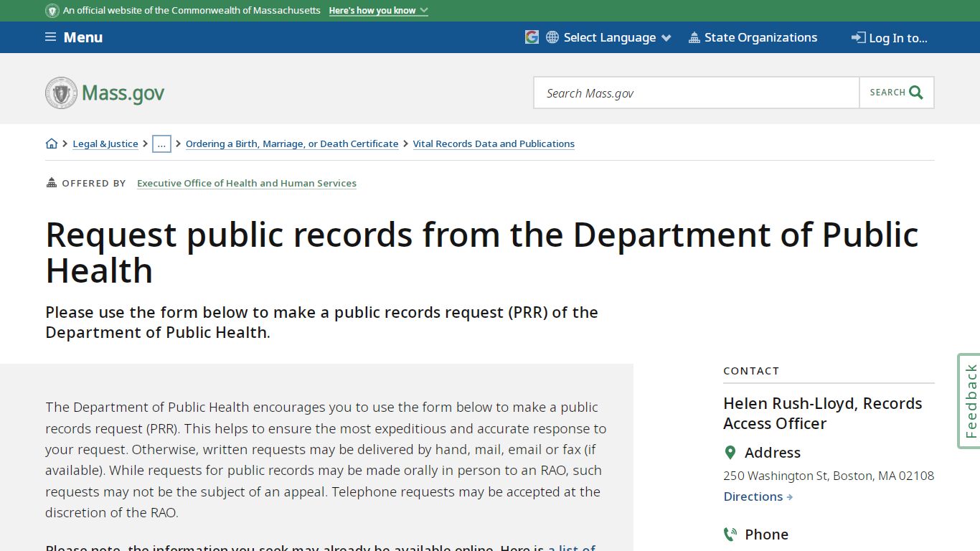Click the Offered By building icon
The image size is (980, 551).
click(51, 183)
